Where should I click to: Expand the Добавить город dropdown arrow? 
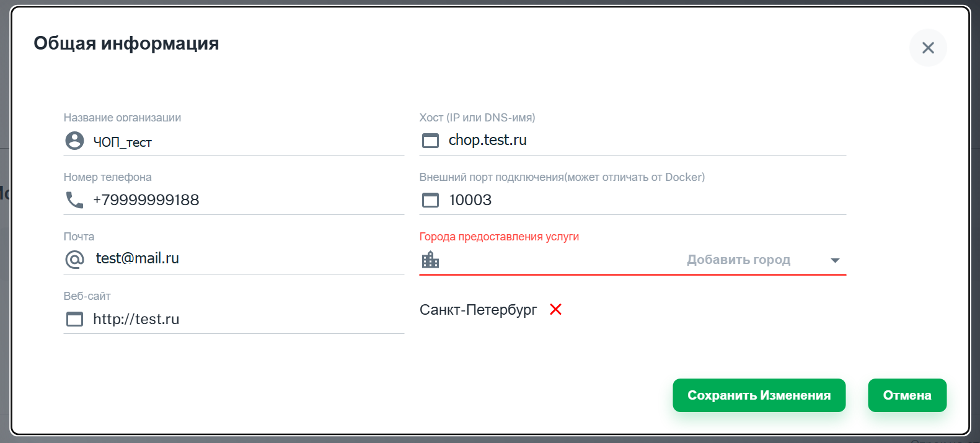pyautogui.click(x=835, y=260)
